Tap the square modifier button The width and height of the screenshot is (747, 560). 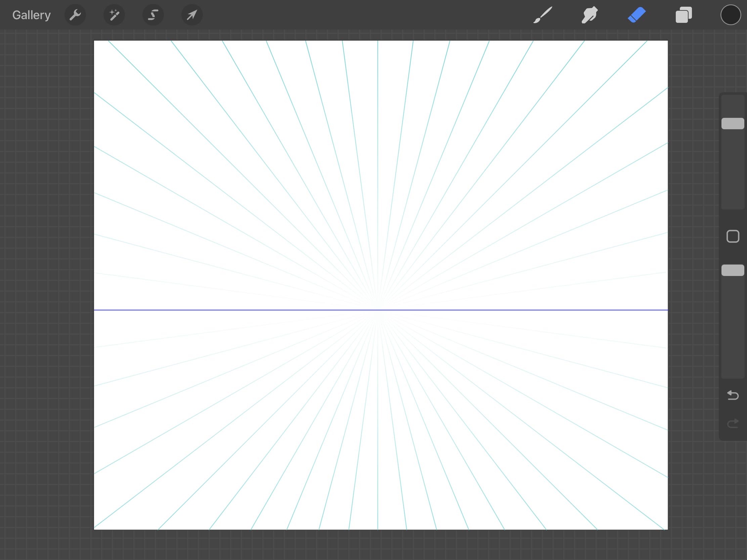pyautogui.click(x=732, y=235)
